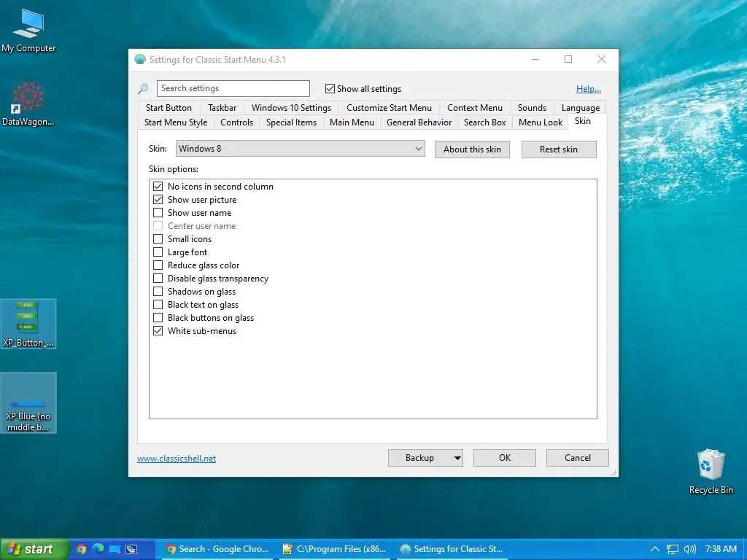Switch to C:\Program Files taskbar item
747x560 pixels.
tap(334, 549)
